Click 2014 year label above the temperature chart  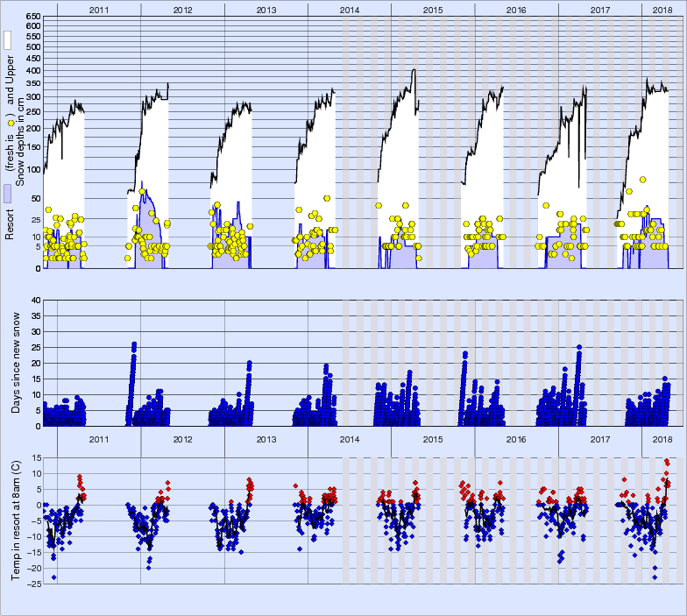tap(349, 439)
